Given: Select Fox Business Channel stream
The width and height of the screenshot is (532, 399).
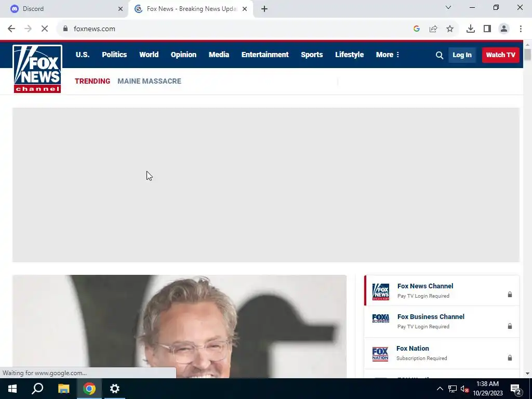Looking at the screenshot, I should click(442, 321).
